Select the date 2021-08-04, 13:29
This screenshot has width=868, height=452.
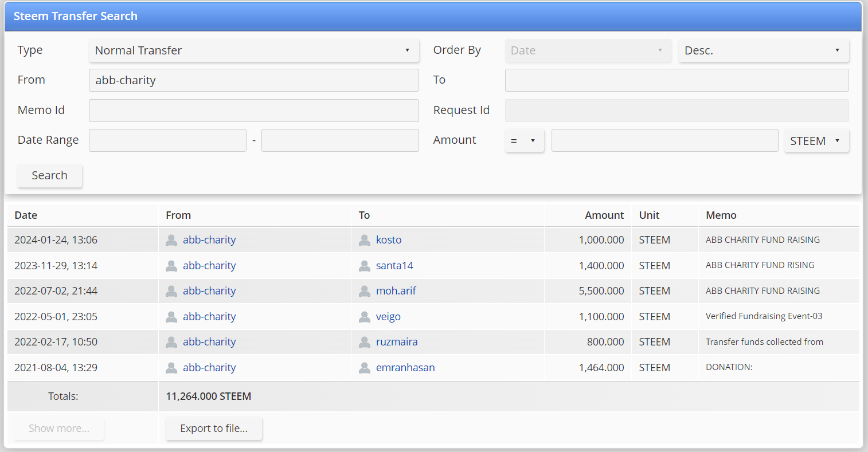(x=56, y=368)
